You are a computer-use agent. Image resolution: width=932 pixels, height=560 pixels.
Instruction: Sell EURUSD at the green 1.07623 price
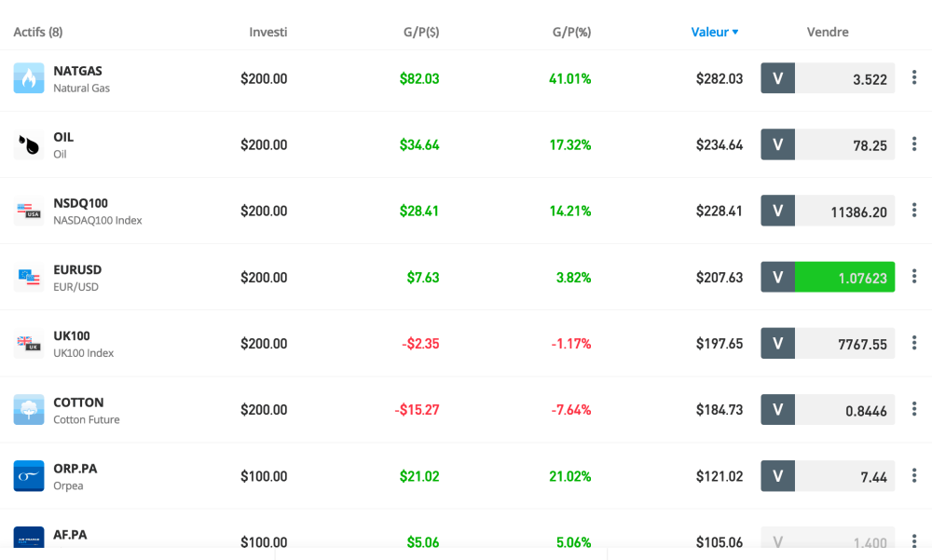tap(844, 277)
